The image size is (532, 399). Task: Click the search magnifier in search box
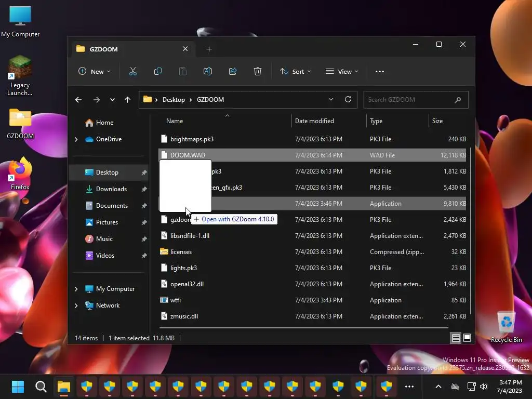coord(458,100)
